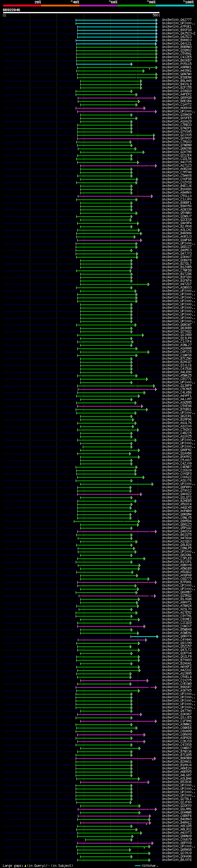Click the purple ~60% identity legend segment

click(99, 6)
